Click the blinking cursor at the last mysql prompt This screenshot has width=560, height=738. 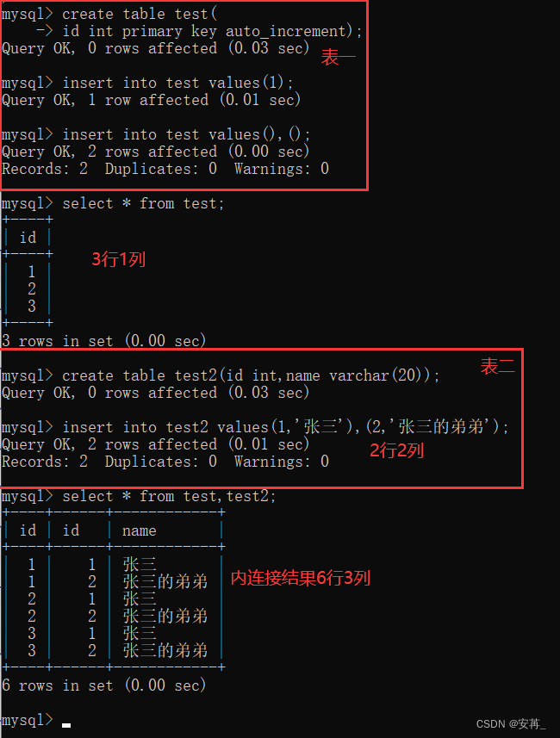coord(66,725)
